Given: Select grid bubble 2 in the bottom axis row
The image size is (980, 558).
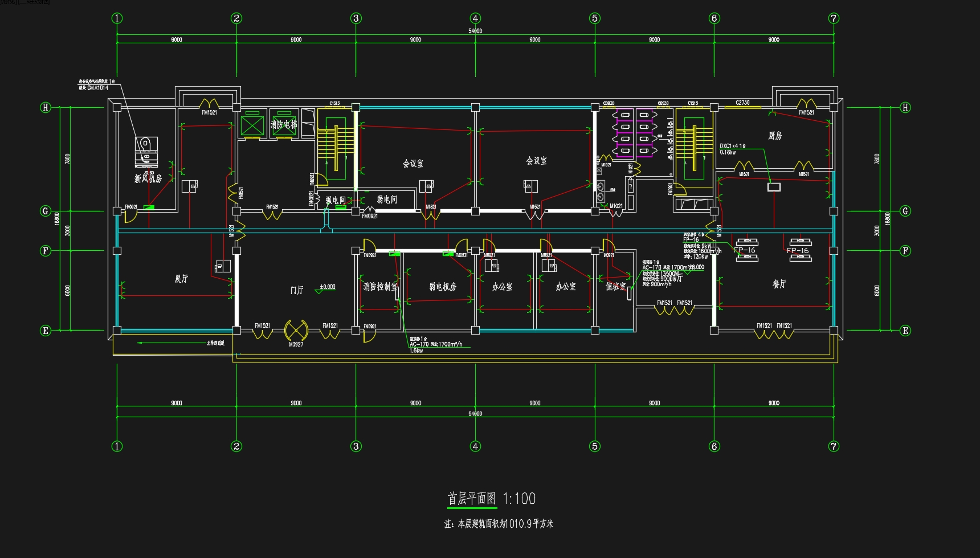Looking at the screenshot, I should coord(236,446).
